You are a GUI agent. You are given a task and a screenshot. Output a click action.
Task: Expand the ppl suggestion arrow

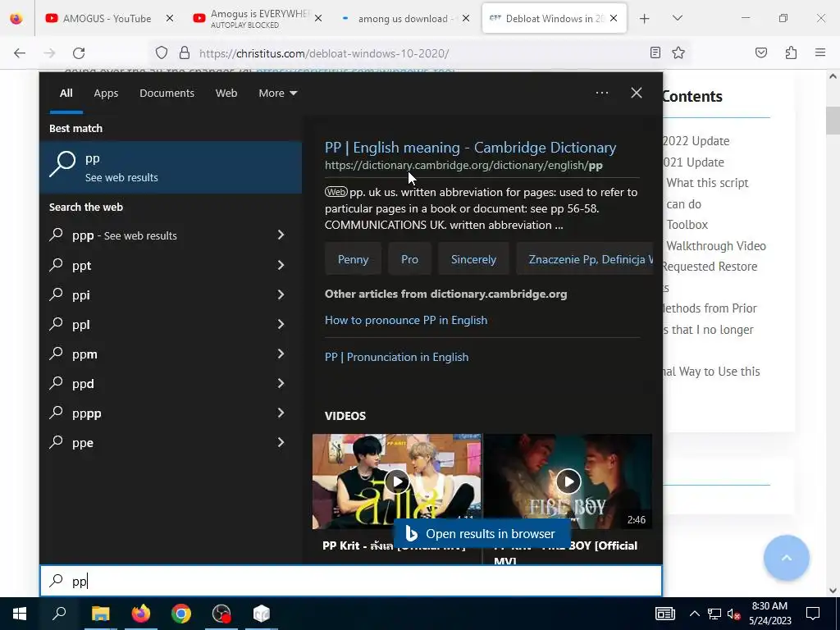pyautogui.click(x=281, y=323)
